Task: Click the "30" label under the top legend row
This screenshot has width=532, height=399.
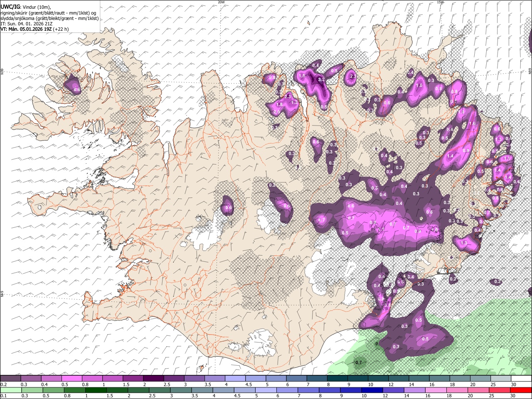Action: 514,384
